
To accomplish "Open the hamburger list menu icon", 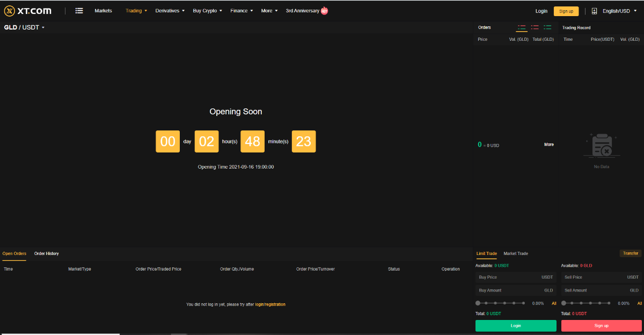I will 79,11.
